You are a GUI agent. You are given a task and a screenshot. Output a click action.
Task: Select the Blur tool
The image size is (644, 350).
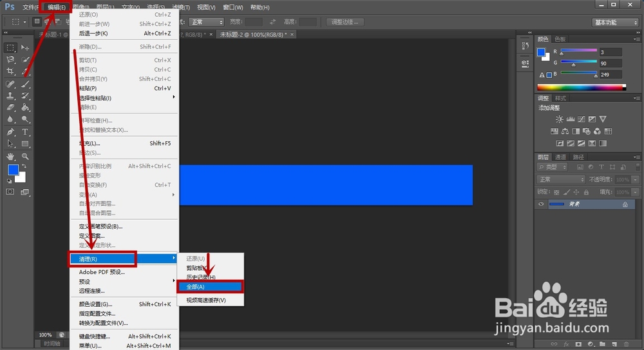click(10, 119)
